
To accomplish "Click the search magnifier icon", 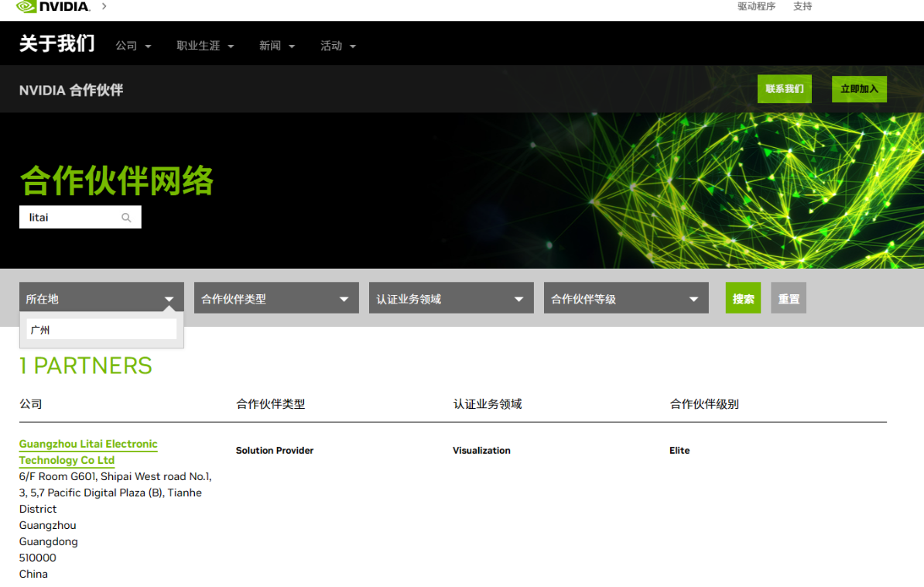I will [127, 218].
